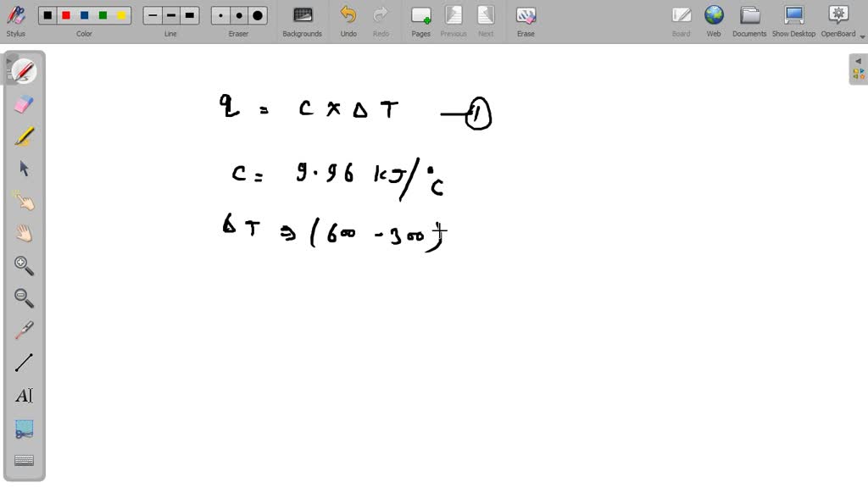The image size is (868, 488).
Task: Switch to the selection arrow tool
Action: [x=23, y=168]
